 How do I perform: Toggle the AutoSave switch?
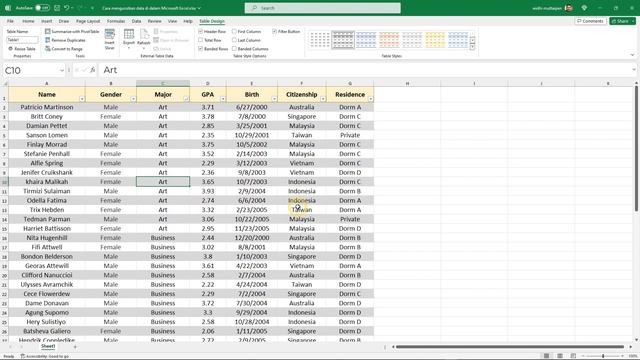pyautogui.click(x=42, y=8)
